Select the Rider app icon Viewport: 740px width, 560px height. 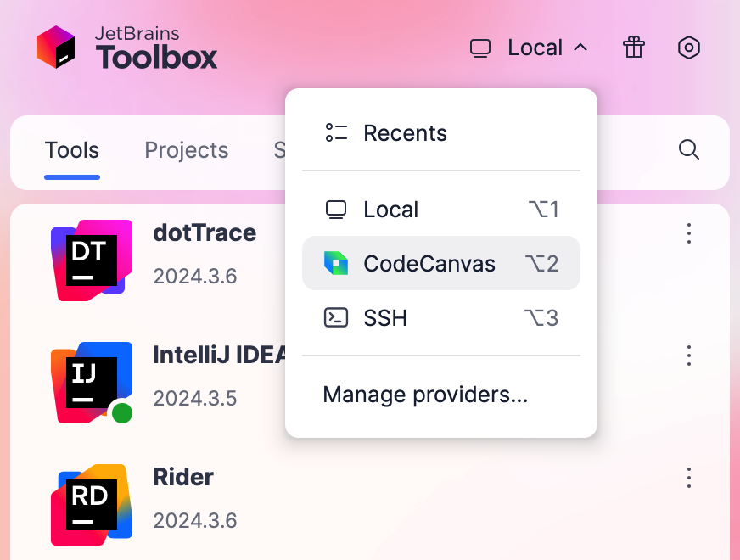[91, 505]
